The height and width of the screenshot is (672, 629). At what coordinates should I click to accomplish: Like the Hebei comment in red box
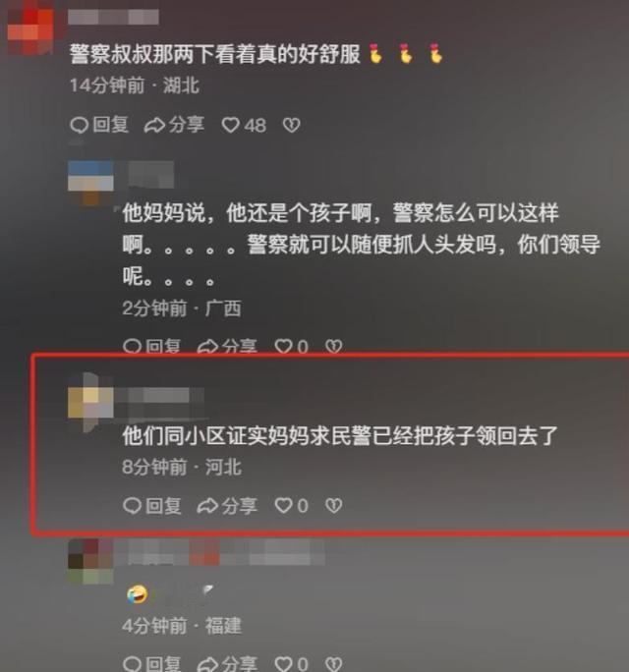point(291,506)
